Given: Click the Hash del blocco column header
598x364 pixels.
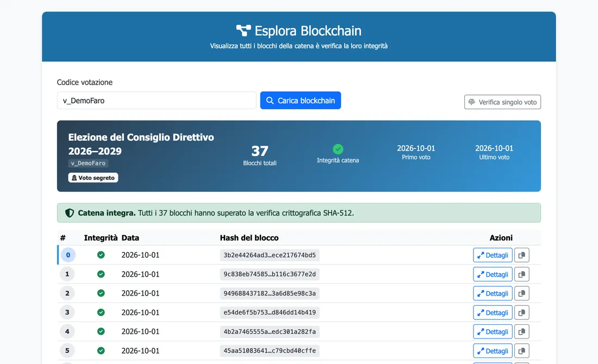Looking at the screenshot, I should coord(249,238).
